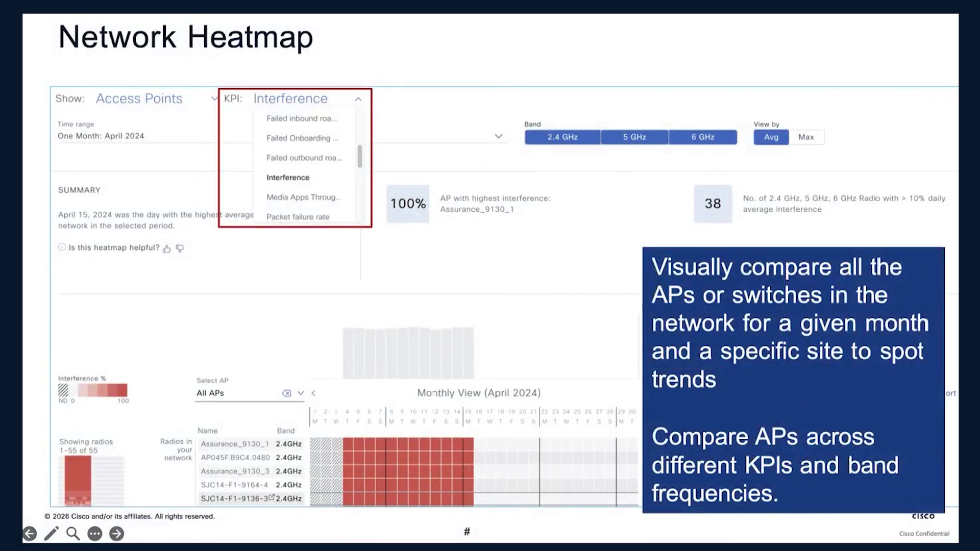980x551 pixels.
Task: Switch view to Avg
Action: tap(771, 137)
